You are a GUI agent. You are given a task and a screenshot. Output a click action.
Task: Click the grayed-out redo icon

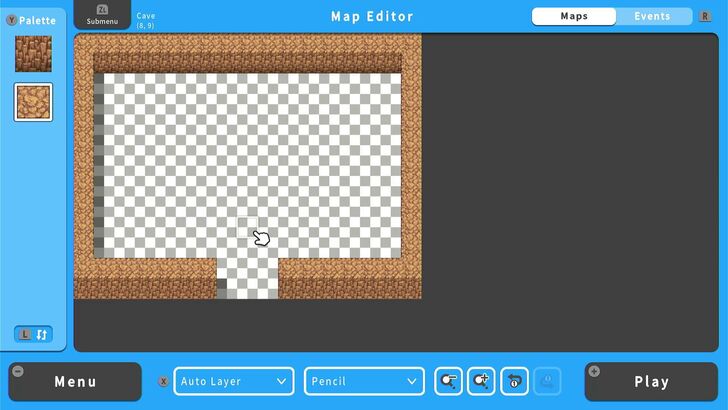[547, 381]
